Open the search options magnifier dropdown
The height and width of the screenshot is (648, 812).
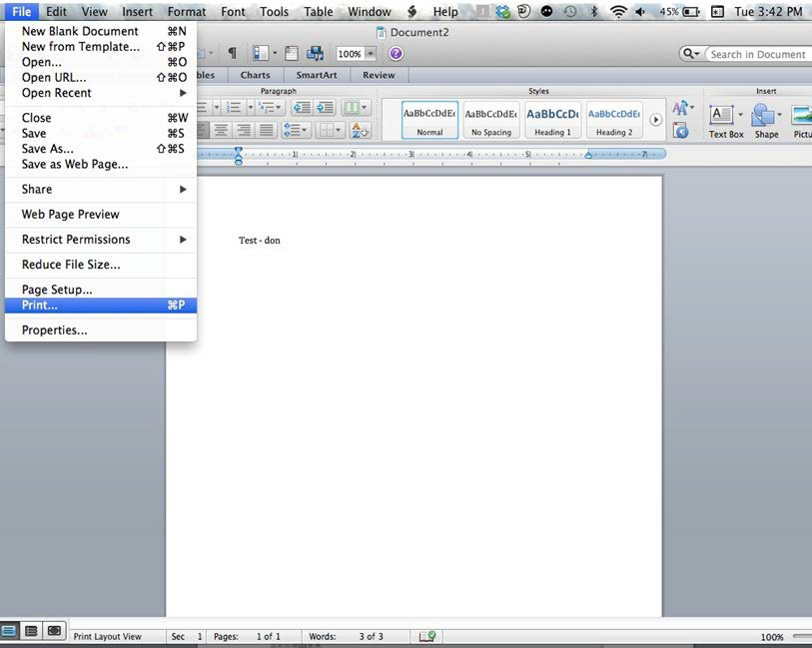[691, 53]
